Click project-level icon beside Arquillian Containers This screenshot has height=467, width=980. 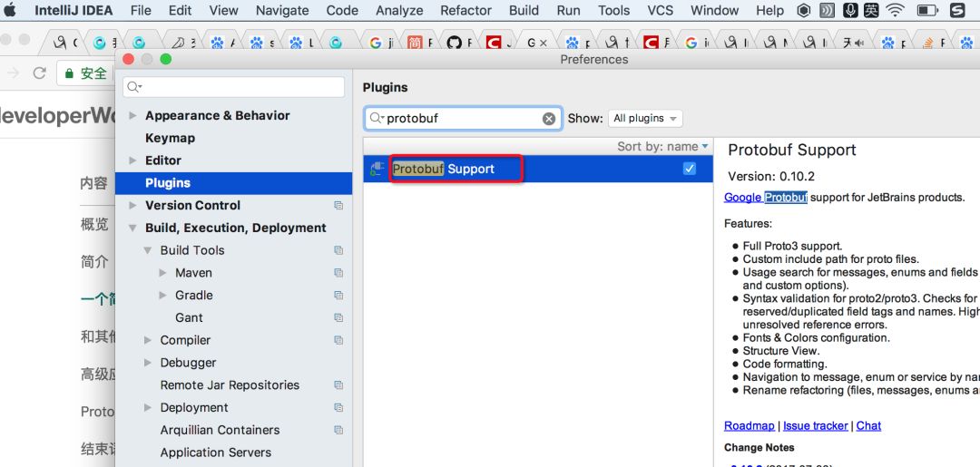338,430
